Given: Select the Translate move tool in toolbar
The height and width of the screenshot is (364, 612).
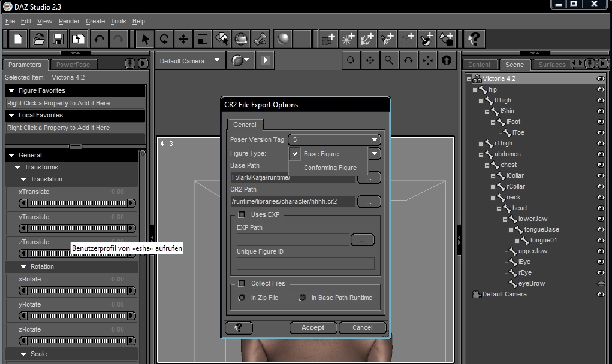Looking at the screenshot, I should 183,39.
